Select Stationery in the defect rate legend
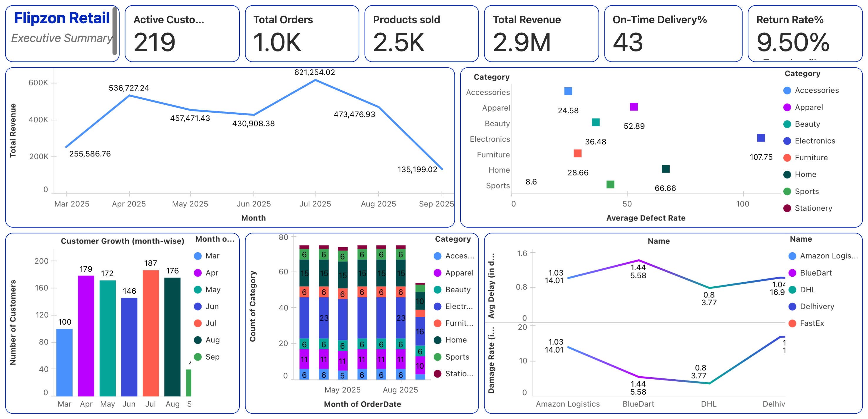The height and width of the screenshot is (419, 868). coord(813,208)
